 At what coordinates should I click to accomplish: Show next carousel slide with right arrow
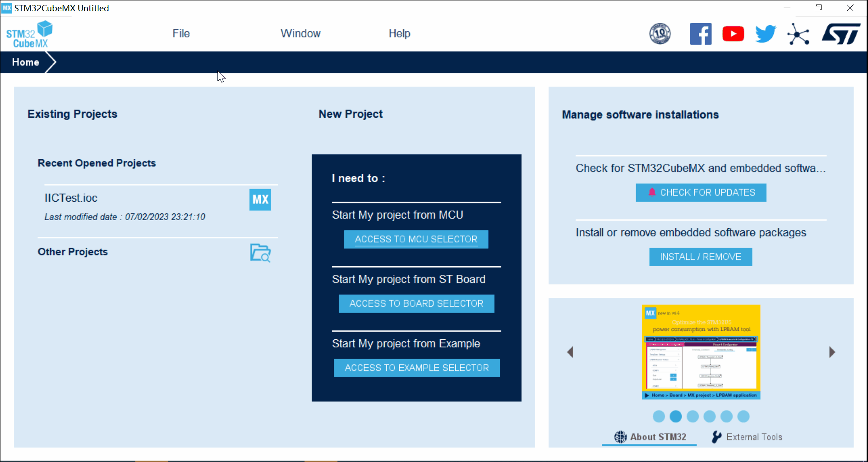832,352
